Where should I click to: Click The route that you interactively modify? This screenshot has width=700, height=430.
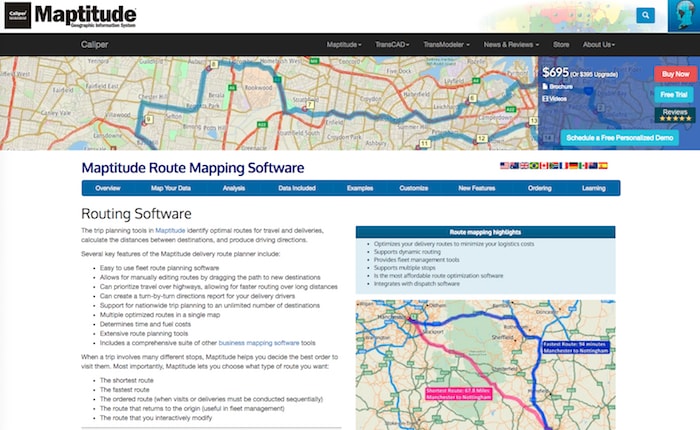(156, 418)
